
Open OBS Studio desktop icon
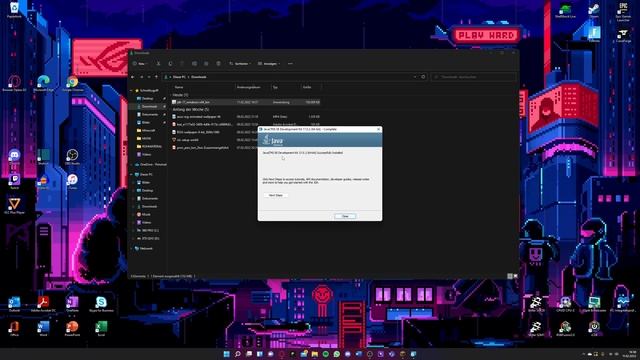(72, 157)
